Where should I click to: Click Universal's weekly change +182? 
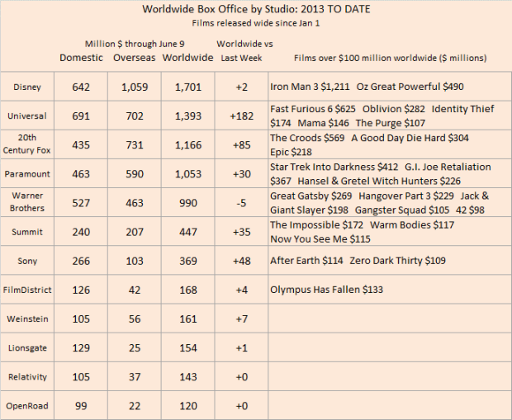point(242,116)
